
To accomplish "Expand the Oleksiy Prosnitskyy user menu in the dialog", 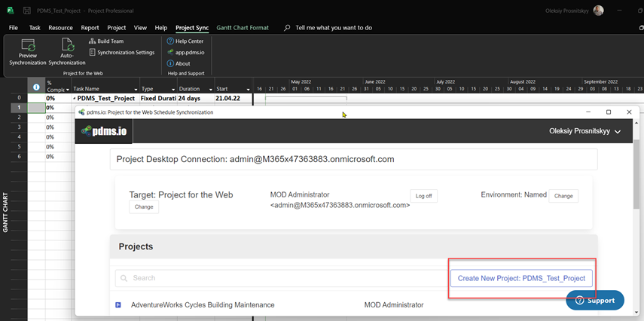I will pos(584,132).
